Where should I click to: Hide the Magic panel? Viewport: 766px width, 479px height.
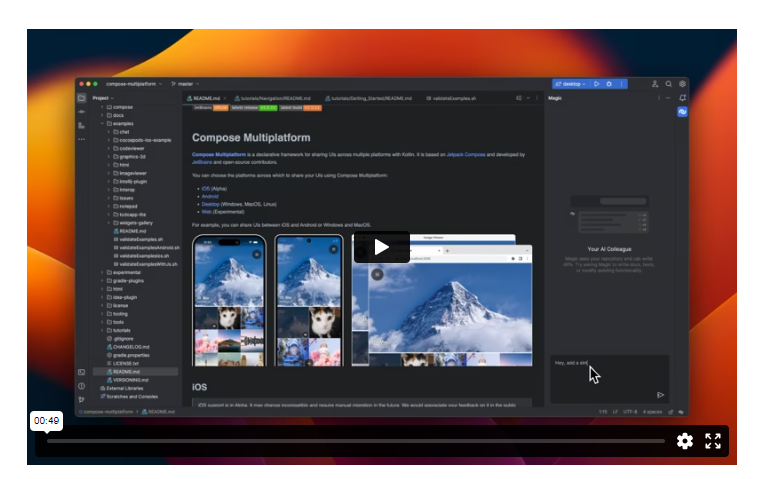668,98
